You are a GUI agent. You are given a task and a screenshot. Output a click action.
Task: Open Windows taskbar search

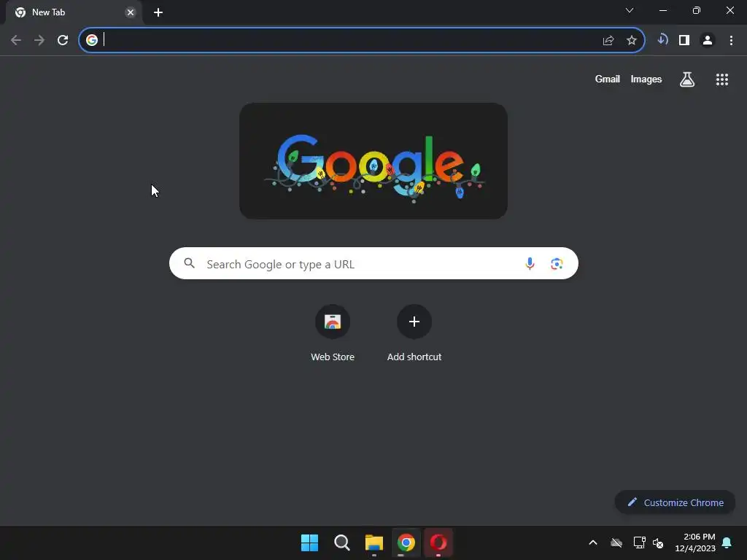pos(342,542)
